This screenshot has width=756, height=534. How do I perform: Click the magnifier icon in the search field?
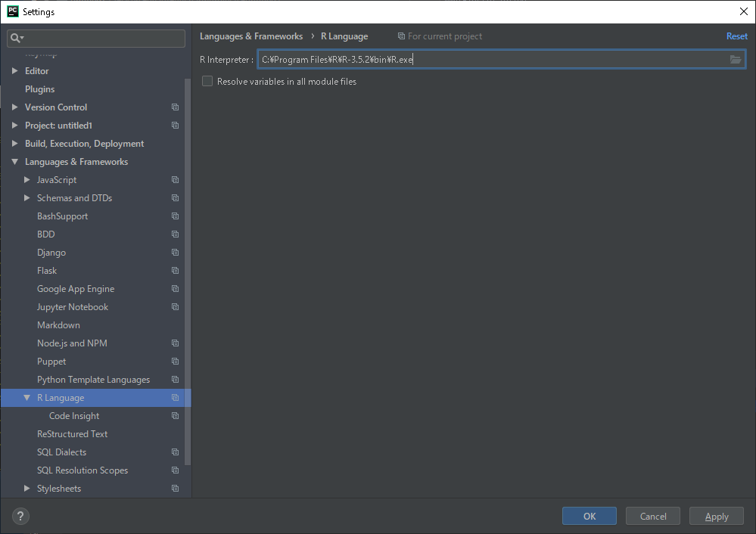[x=15, y=38]
